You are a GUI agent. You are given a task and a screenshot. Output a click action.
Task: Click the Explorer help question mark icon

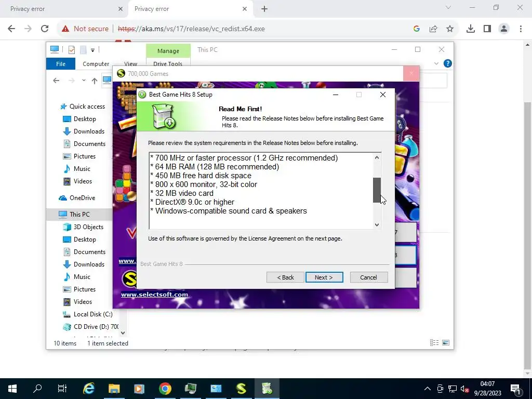pyautogui.click(x=447, y=63)
